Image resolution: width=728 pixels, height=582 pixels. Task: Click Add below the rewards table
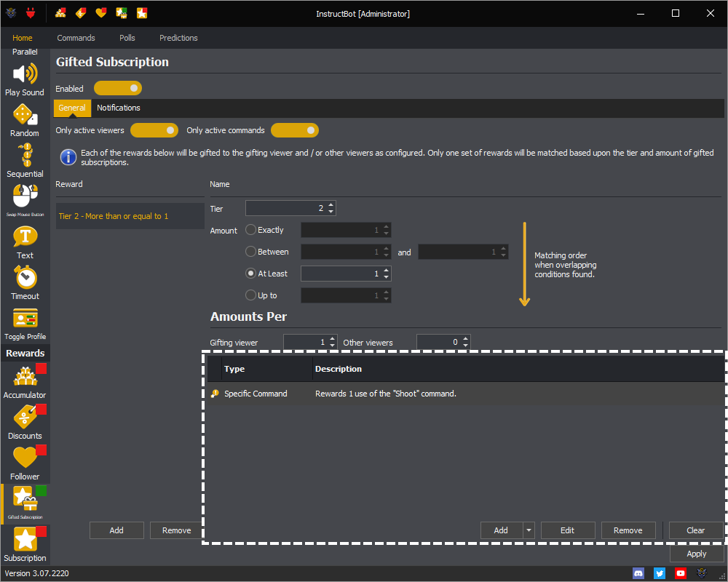click(502, 530)
